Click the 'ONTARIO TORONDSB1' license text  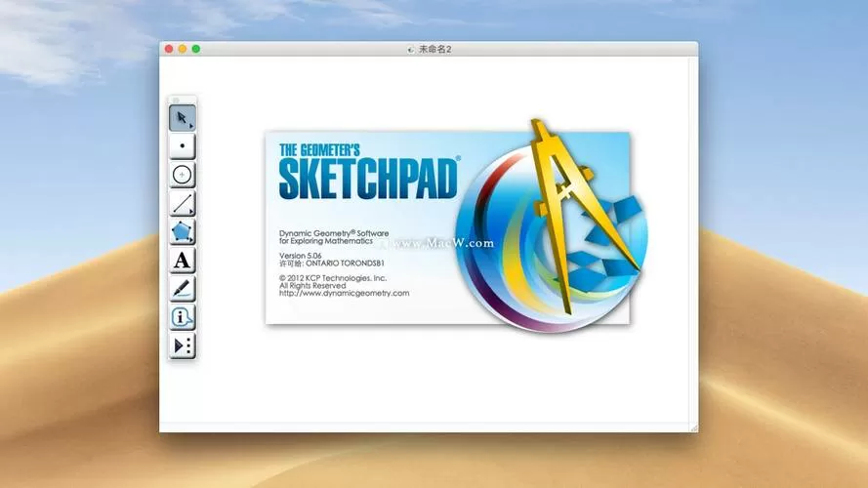(x=345, y=264)
